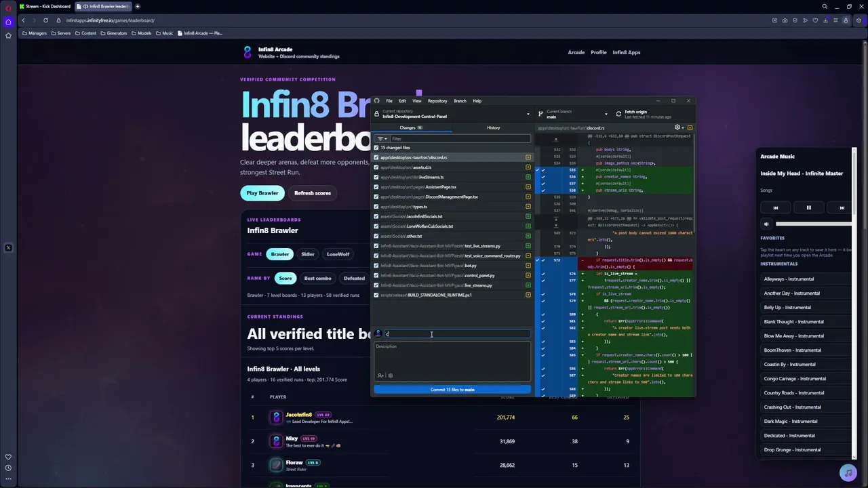The height and width of the screenshot is (488, 868).
Task: Expand the hidden diff lines below line 541
Action: [556, 218]
